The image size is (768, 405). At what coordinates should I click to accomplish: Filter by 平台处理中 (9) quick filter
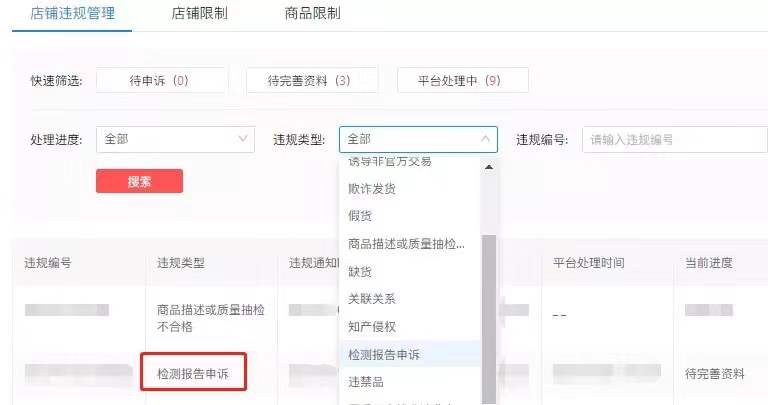463,80
